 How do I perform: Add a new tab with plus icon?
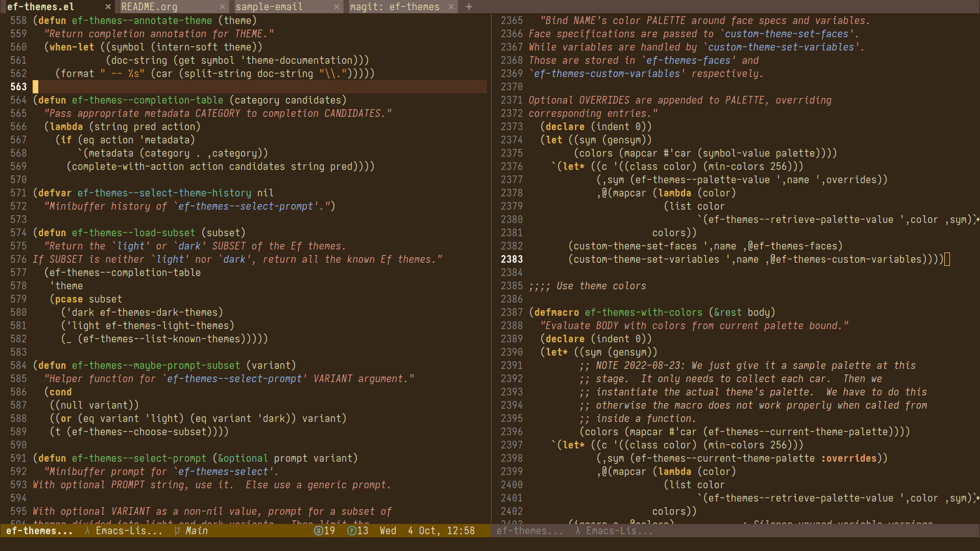pos(469,7)
